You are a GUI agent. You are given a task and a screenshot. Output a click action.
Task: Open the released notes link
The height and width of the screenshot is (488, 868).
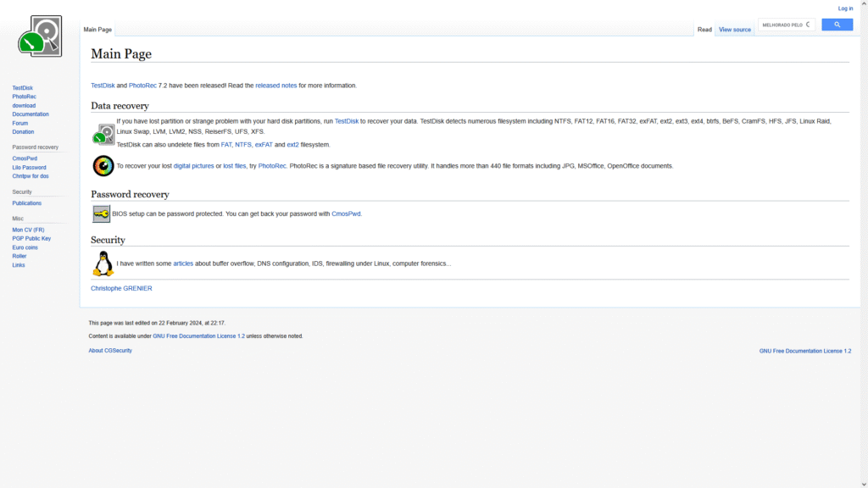coord(276,86)
